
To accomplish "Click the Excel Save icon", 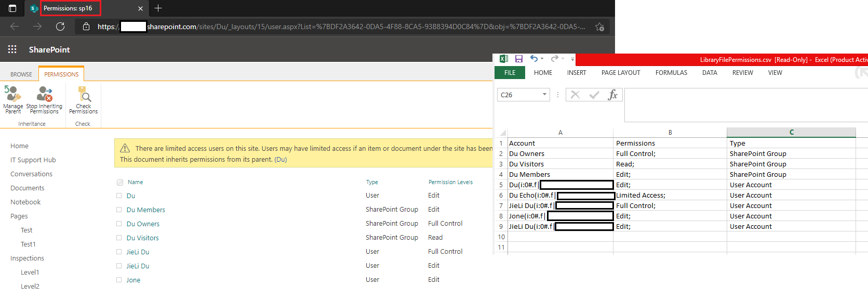I will [518, 59].
